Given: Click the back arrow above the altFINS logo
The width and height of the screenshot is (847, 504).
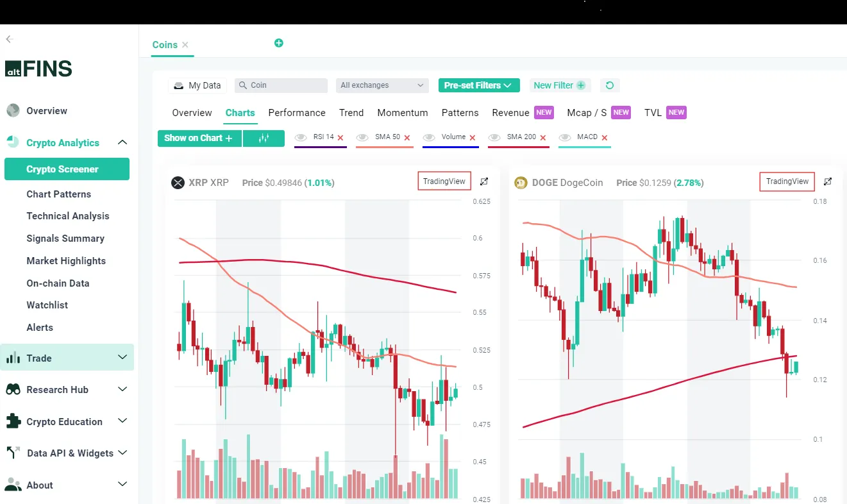Looking at the screenshot, I should [9, 38].
